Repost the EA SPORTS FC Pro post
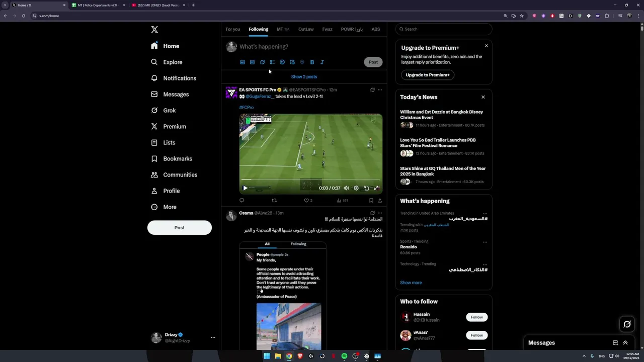The image size is (644, 362). pos(274,201)
